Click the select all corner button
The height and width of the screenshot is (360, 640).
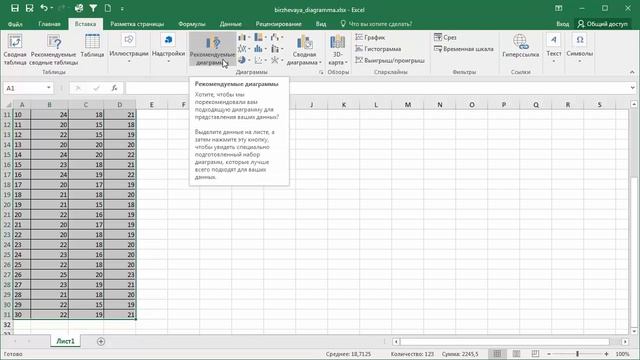click(x=8, y=105)
